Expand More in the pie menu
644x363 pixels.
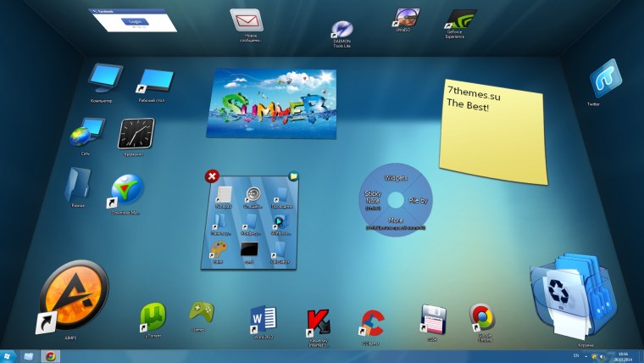tap(396, 221)
